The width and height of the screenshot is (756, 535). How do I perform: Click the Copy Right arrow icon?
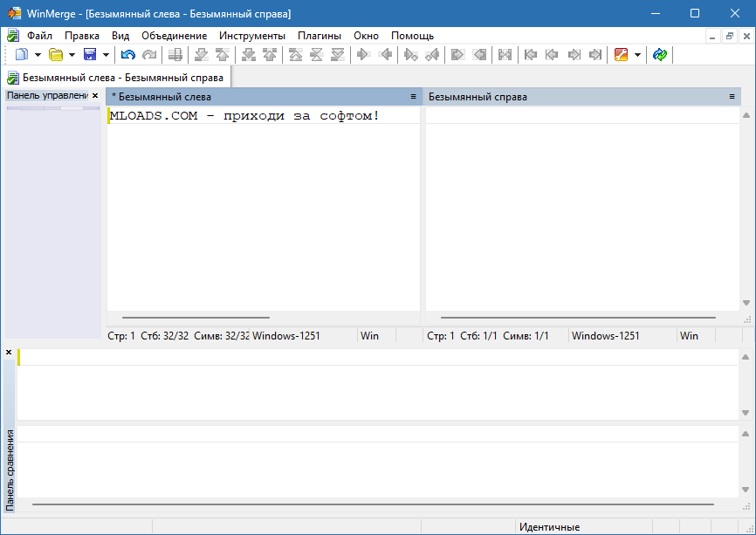coord(363,54)
